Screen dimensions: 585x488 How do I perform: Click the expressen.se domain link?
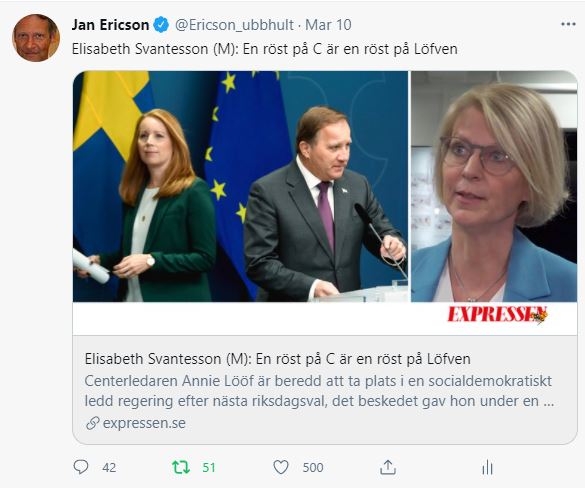click(144, 423)
